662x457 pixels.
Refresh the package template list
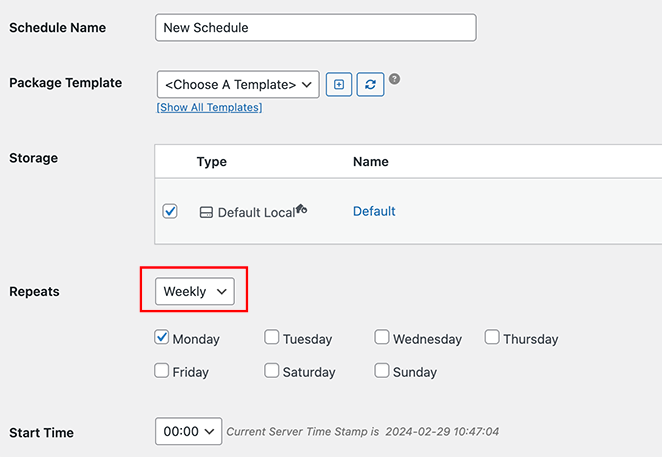369,85
